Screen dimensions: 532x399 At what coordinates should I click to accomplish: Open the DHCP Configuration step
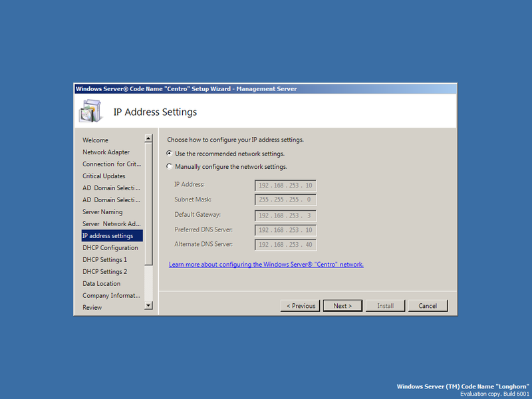(x=110, y=247)
